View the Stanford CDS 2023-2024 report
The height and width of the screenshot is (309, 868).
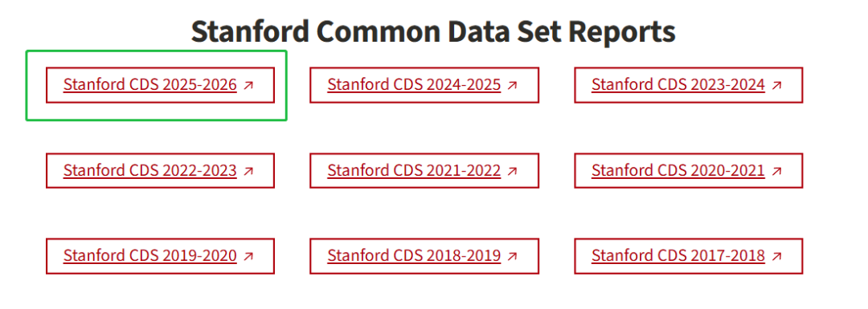click(678, 85)
